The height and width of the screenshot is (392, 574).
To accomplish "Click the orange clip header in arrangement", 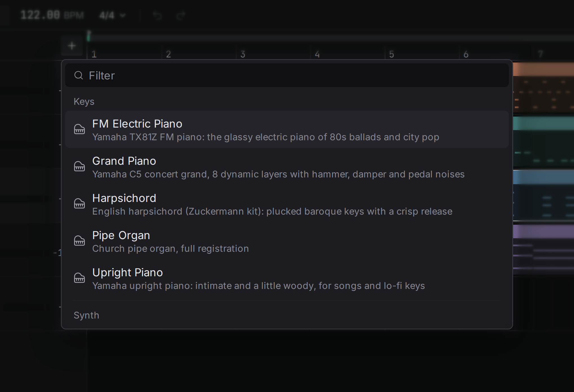I will (543, 69).
